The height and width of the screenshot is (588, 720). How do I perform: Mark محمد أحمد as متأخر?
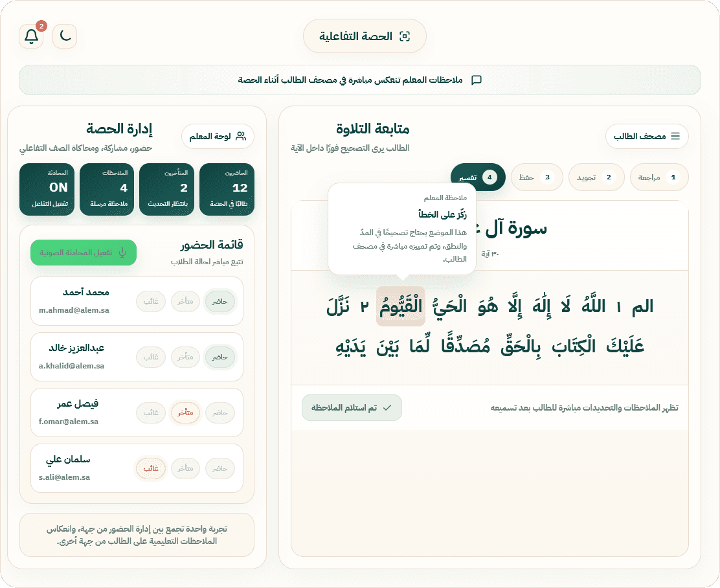(186, 301)
